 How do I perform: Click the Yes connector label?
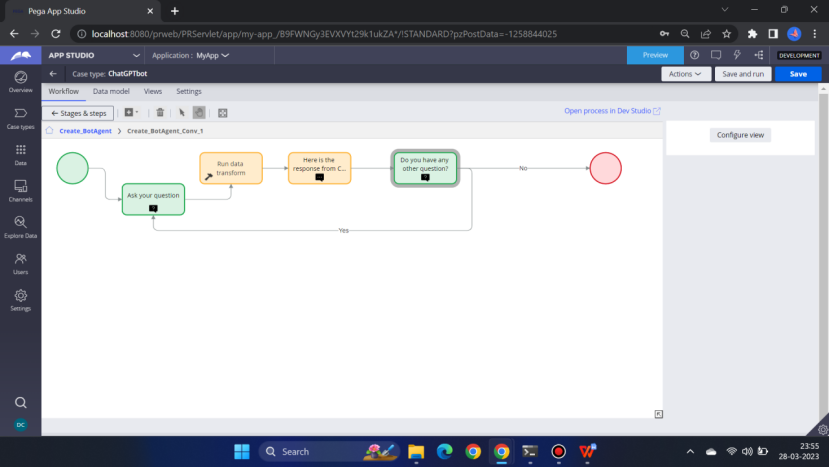click(344, 230)
